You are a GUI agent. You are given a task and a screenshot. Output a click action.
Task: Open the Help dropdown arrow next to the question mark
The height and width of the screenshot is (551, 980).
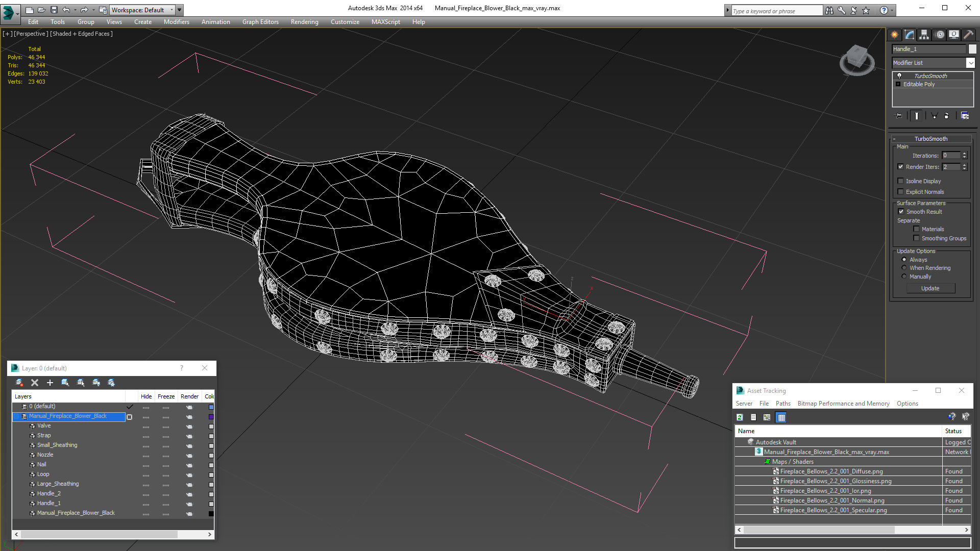coord(892,10)
